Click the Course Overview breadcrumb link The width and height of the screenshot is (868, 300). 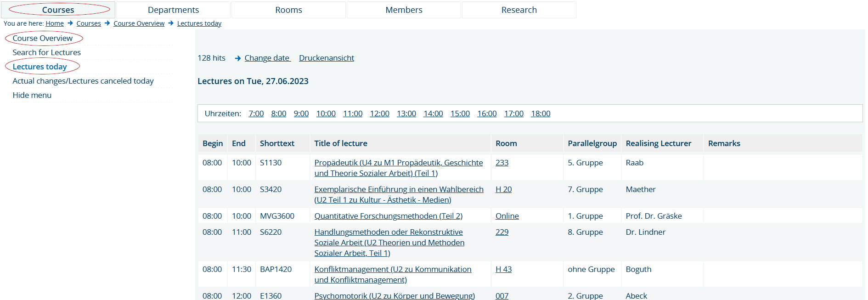pyautogui.click(x=139, y=23)
